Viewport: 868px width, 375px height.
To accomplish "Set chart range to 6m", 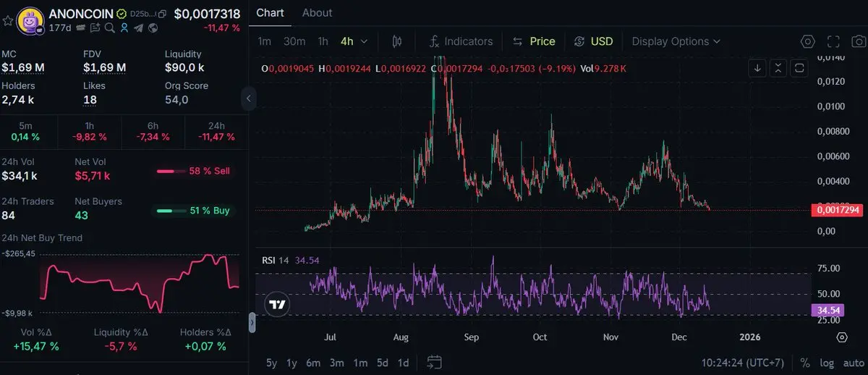I will [313, 363].
